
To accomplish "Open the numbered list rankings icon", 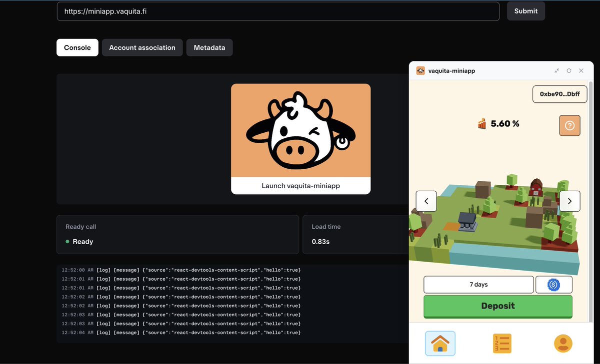I will tap(501, 343).
